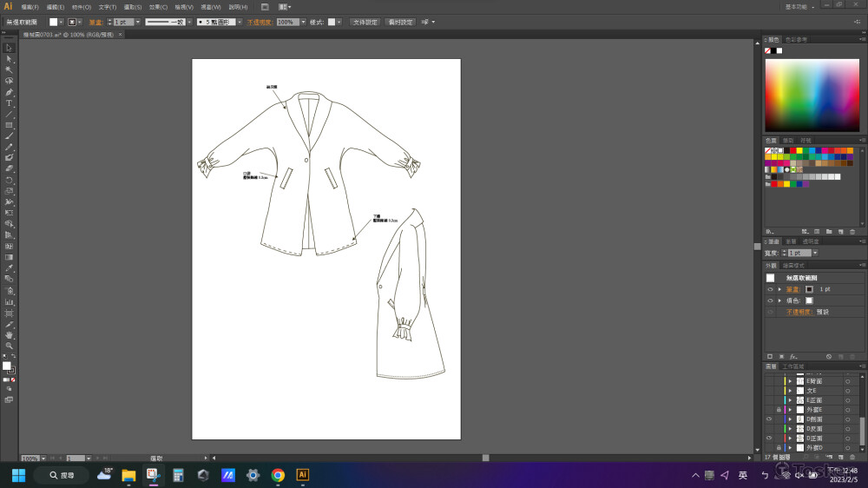Toggle stroke visibility eye in Appearance panel
Image resolution: width=868 pixels, height=488 pixels.
(x=769, y=288)
